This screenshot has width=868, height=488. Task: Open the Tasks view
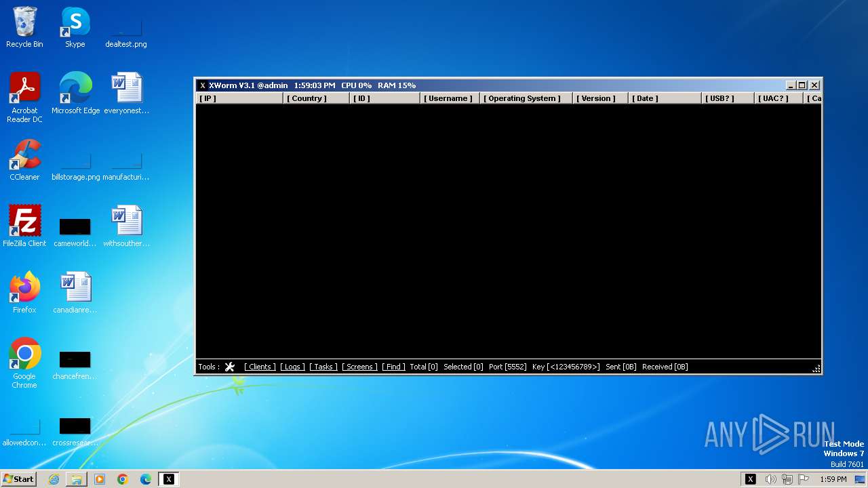323,367
